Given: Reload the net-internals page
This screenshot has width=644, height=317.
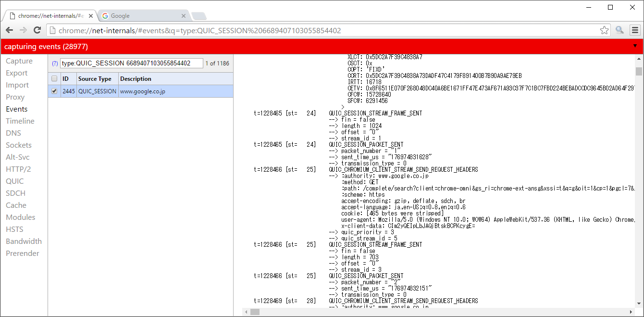Looking at the screenshot, I should 37,30.
